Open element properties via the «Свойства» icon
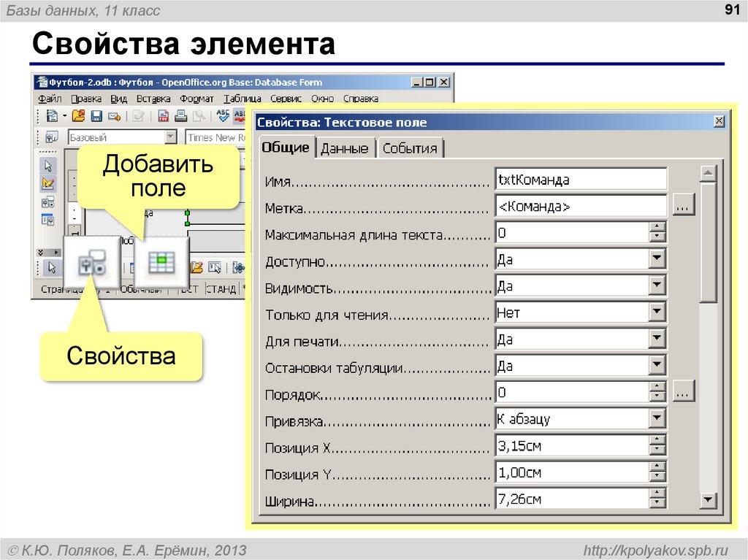This screenshot has height=560, width=748. pyautogui.click(x=91, y=263)
